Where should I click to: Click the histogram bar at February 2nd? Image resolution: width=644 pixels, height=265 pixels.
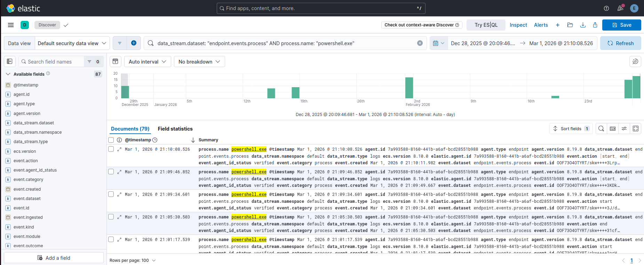tap(409, 88)
